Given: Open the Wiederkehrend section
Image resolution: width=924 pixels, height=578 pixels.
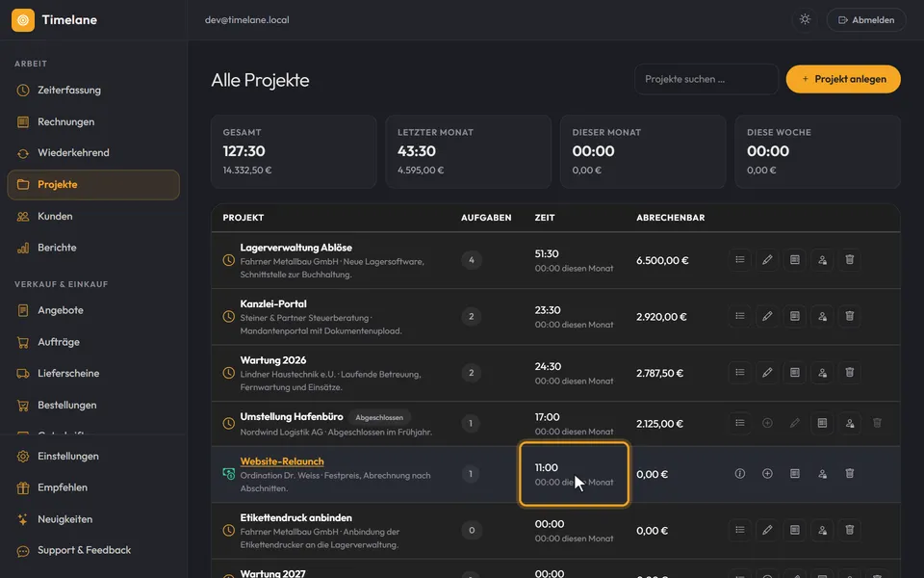Looking at the screenshot, I should click(x=93, y=153).
